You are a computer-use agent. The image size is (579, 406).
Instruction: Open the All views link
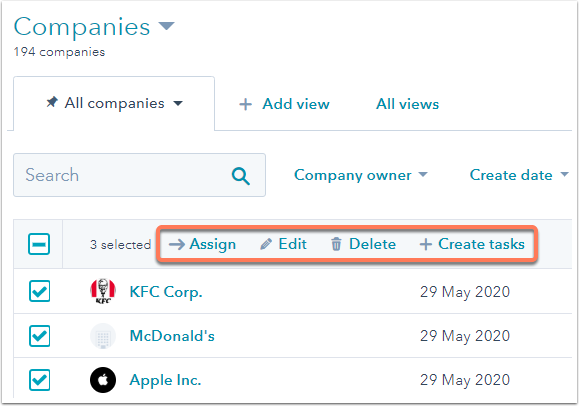[x=407, y=104]
